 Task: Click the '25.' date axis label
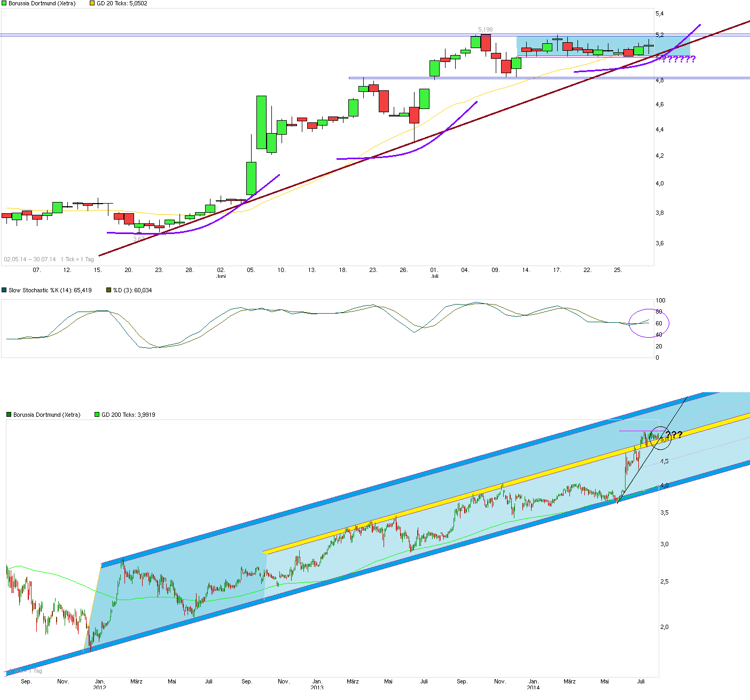(618, 270)
